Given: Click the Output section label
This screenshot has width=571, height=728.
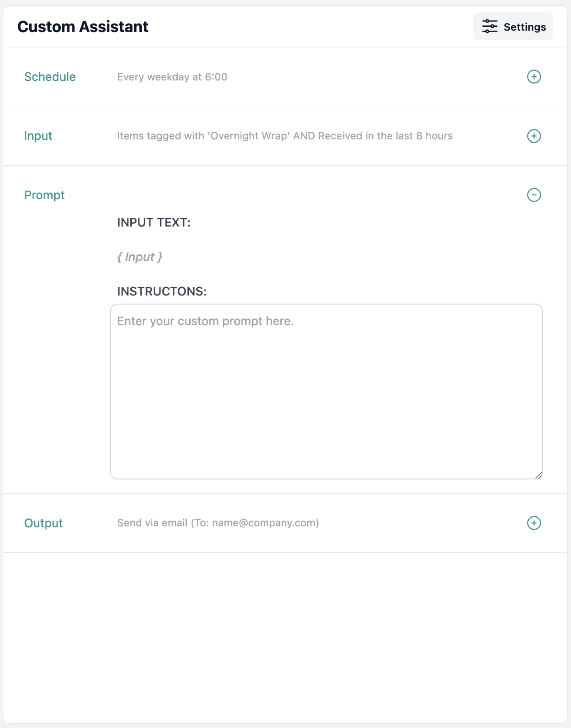Looking at the screenshot, I should (43, 523).
